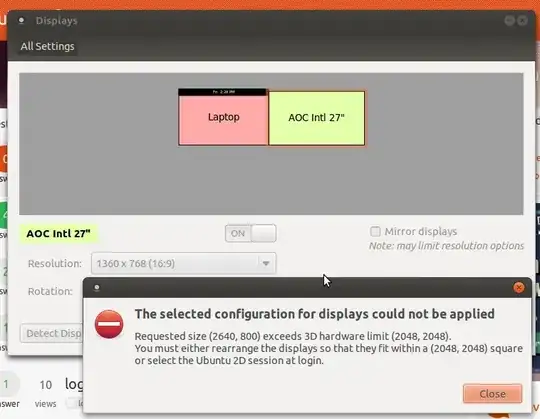Screen dimensions: 540x419
Task: Open All Settings in the Displays window
Action: pos(48,46)
